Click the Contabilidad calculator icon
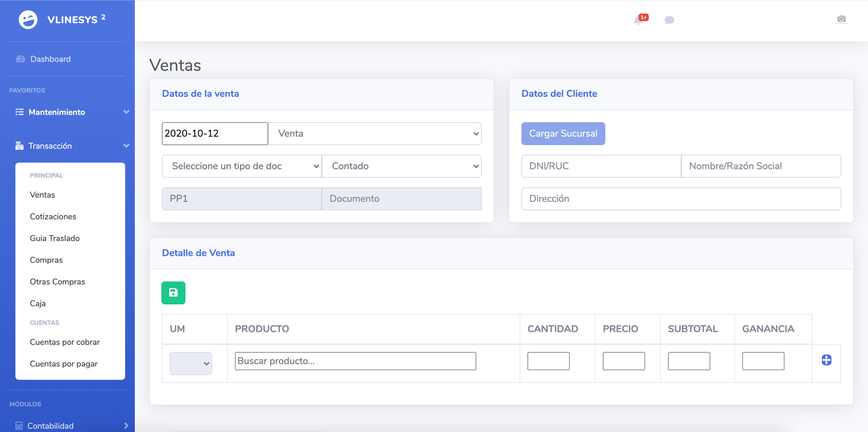The height and width of the screenshot is (432, 868). (x=19, y=426)
